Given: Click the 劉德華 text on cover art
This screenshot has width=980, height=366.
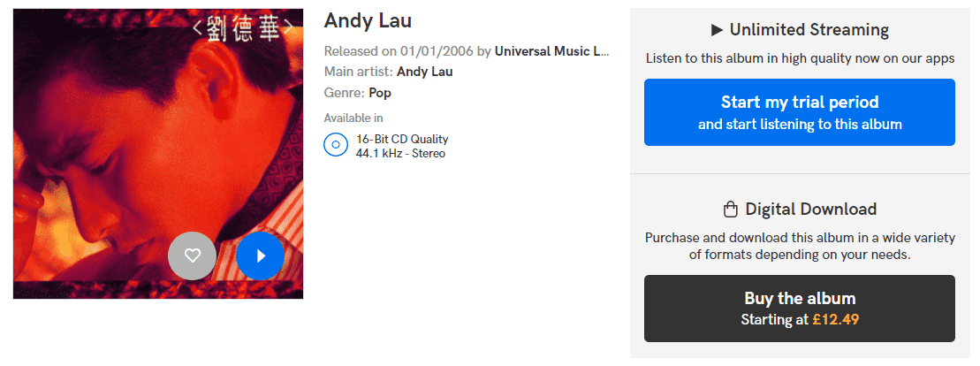Looking at the screenshot, I should click(242, 29).
